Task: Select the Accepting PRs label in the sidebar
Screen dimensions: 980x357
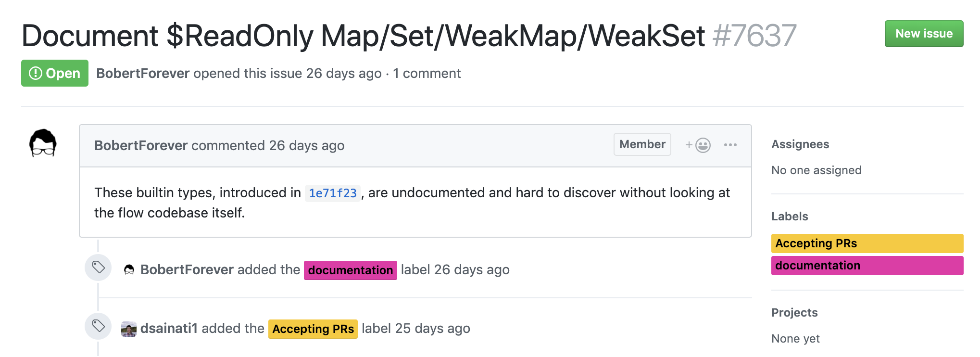Action: click(817, 243)
